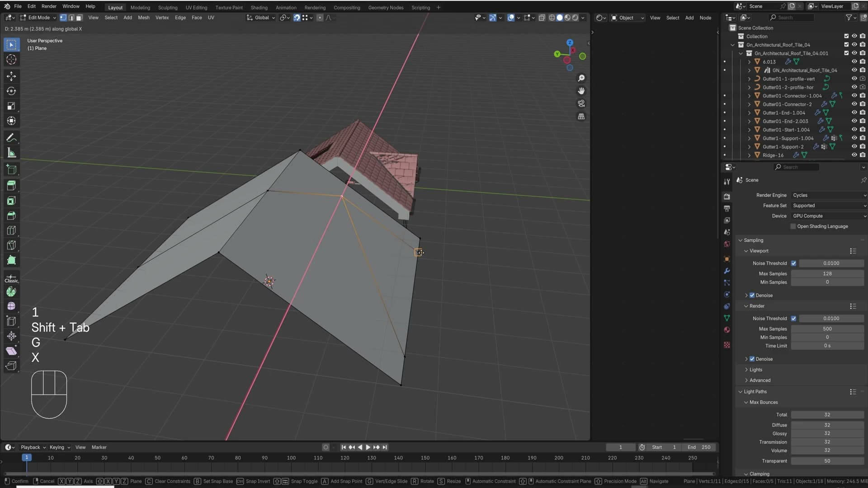Enable vertex select mode

[63, 18]
